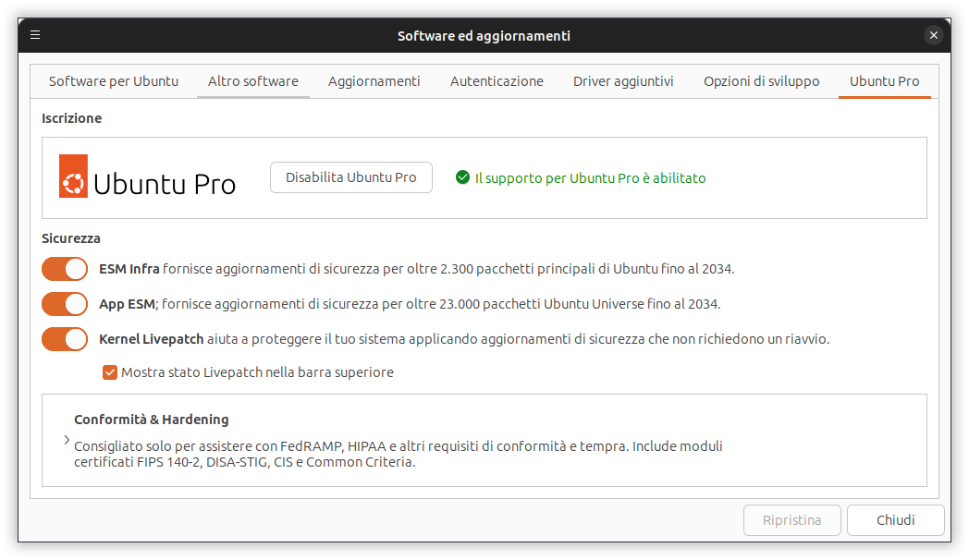Toggle the Kernel Livepatch switch
Image resolution: width=969 pixels, height=560 pixels.
click(x=65, y=339)
